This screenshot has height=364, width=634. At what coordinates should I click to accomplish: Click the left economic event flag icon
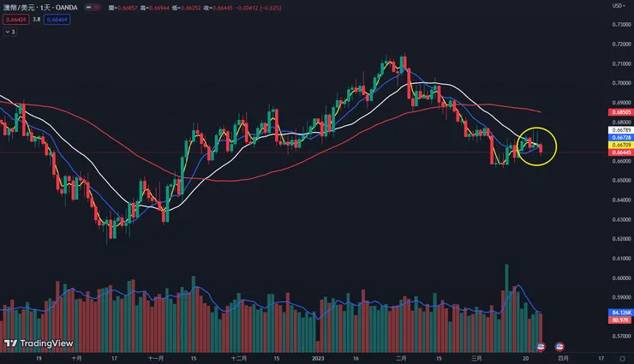tap(541, 345)
